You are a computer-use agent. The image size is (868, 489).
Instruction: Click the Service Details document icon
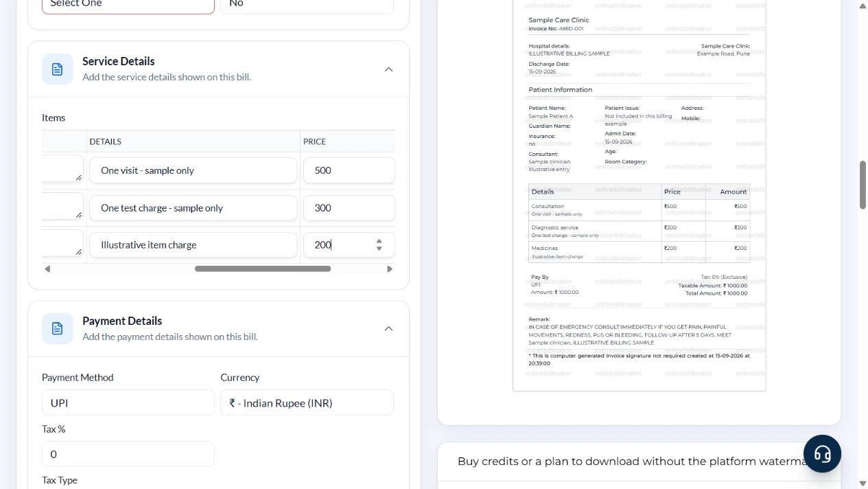click(58, 69)
